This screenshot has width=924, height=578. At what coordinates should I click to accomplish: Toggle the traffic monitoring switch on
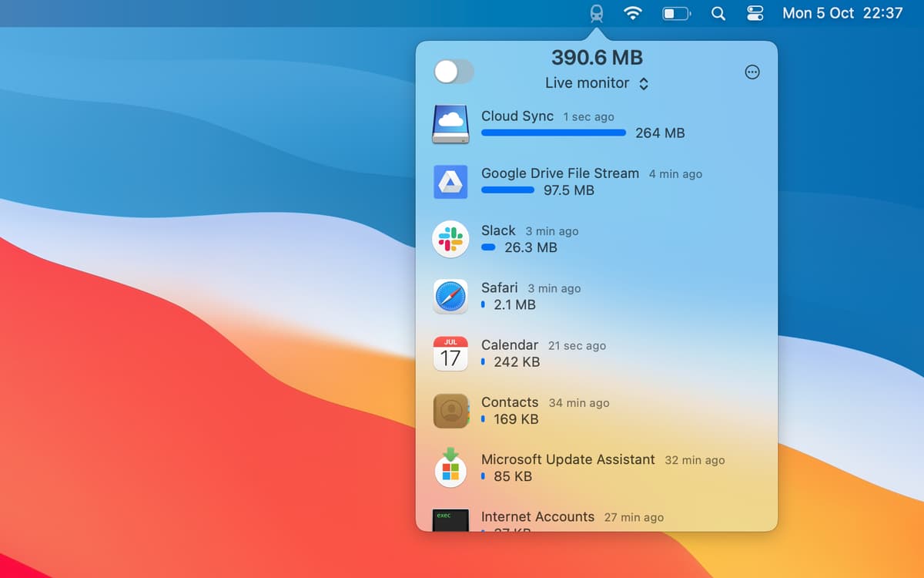(454, 72)
